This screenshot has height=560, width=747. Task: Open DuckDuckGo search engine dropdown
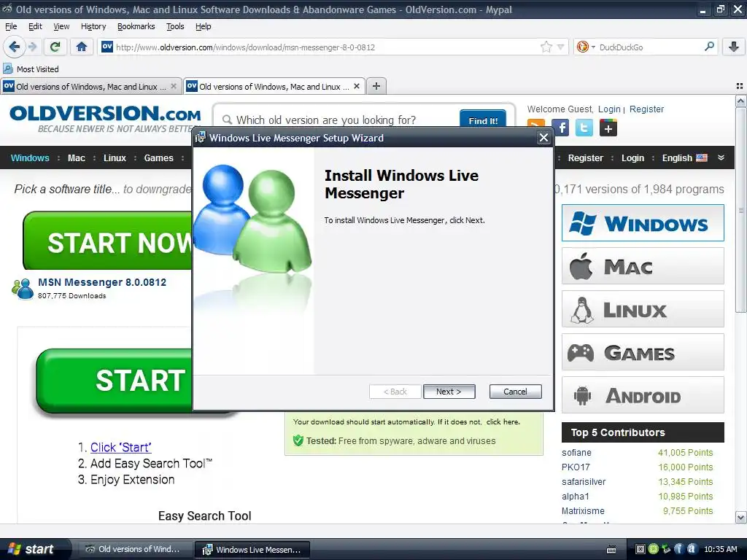[586, 47]
